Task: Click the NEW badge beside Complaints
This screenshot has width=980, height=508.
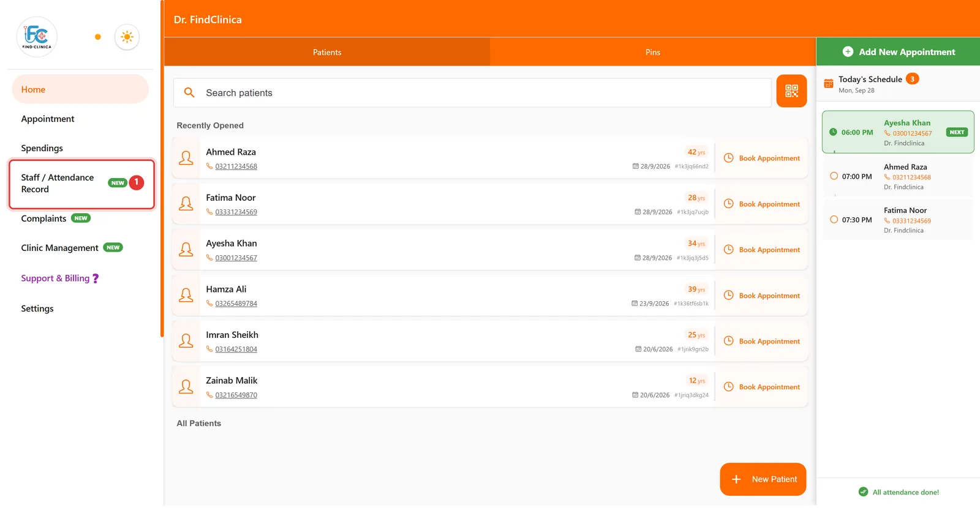Action: click(81, 218)
